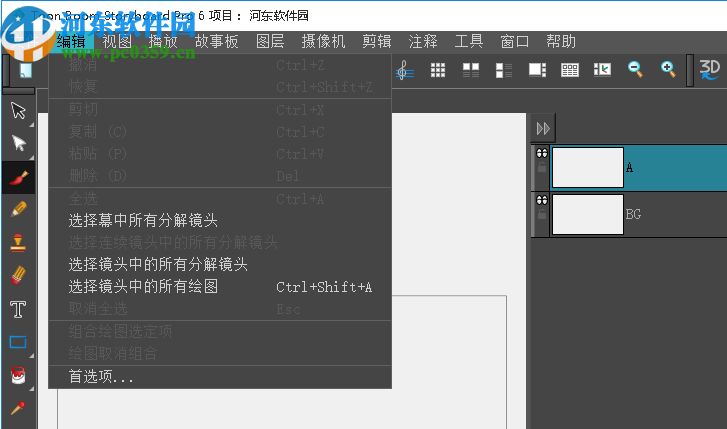Click the nine-square grid view icon
Viewport: 727px width, 429px height.
click(x=438, y=70)
